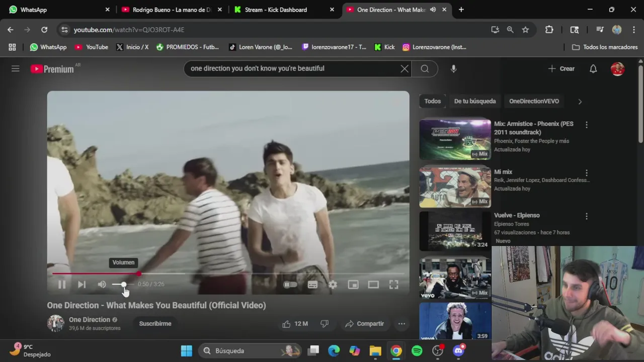Open the player settings gear
Image resolution: width=644 pixels, height=362 pixels.
coord(333,285)
